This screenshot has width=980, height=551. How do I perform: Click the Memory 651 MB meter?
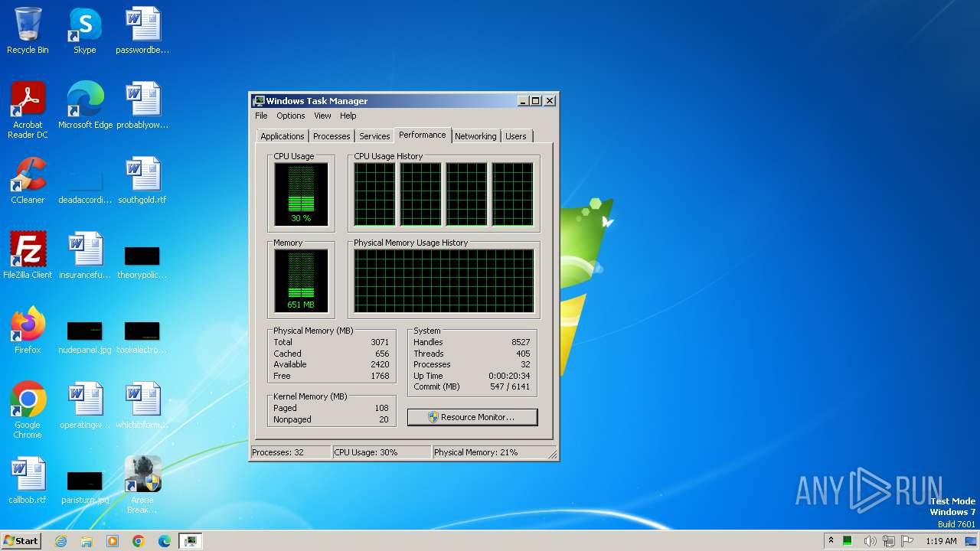(x=301, y=281)
